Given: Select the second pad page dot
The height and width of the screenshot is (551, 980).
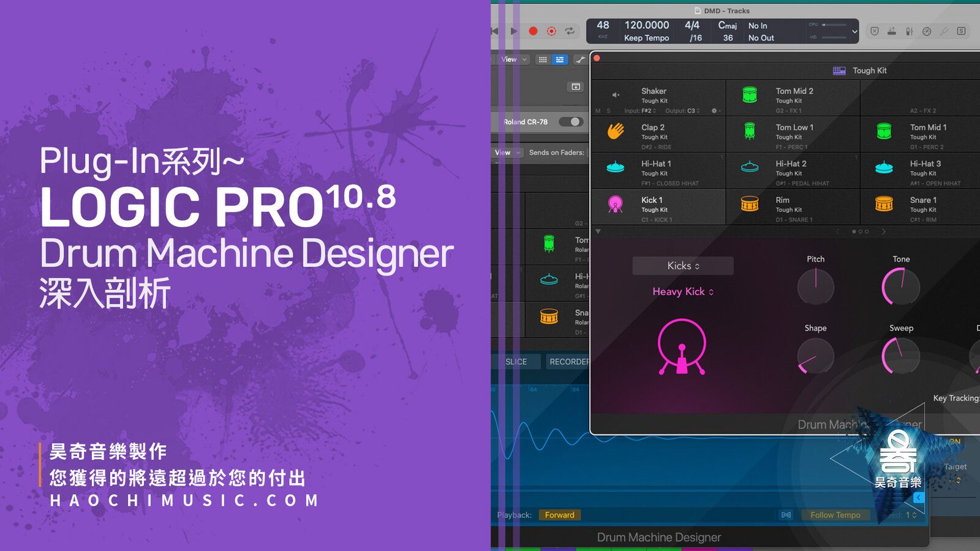Looking at the screenshot, I should 860,231.
